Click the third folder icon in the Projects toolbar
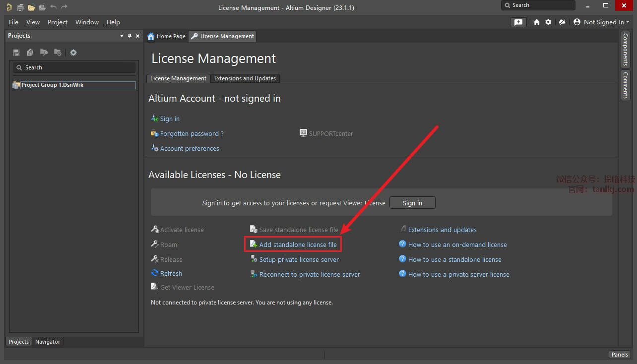 (44, 53)
